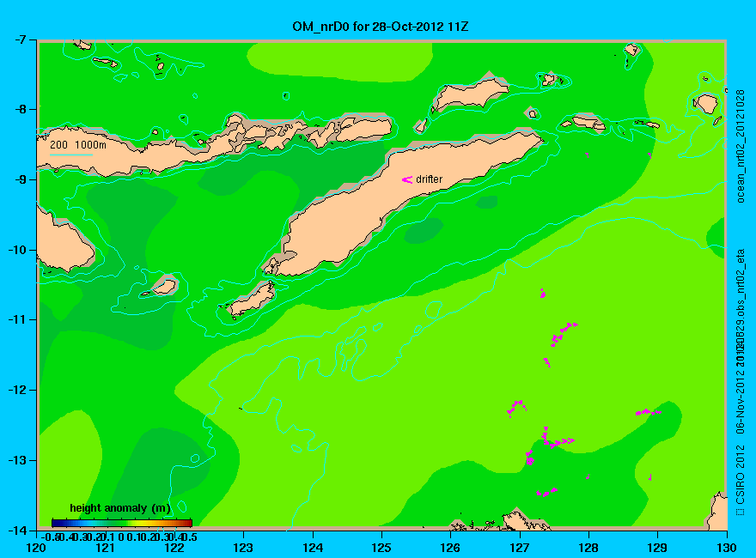Click the 'height anomaly (m)' colorbar label
756x558 pixels.
click(x=120, y=508)
